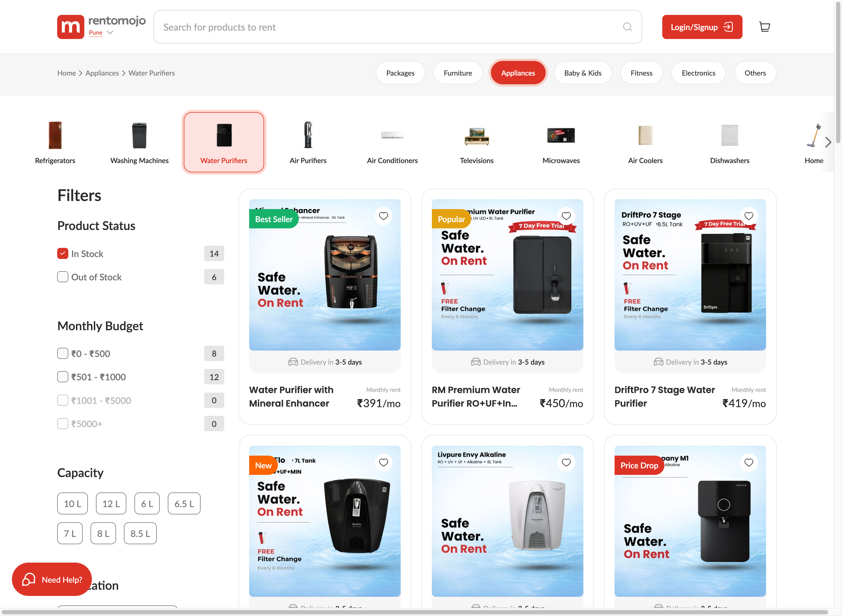Screen dimensions: 842x616
Task: Toggle the 8 L capacity filter
Action: (103, 533)
